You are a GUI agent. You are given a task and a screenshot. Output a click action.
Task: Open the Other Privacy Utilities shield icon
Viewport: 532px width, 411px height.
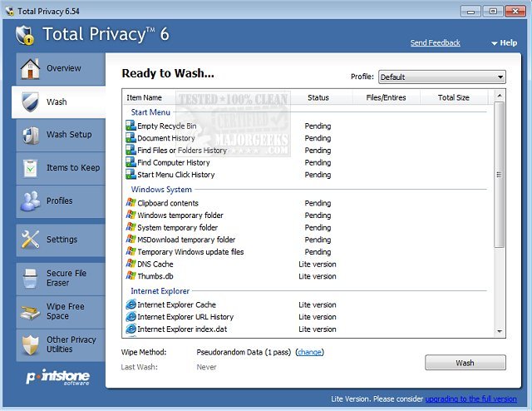31,344
